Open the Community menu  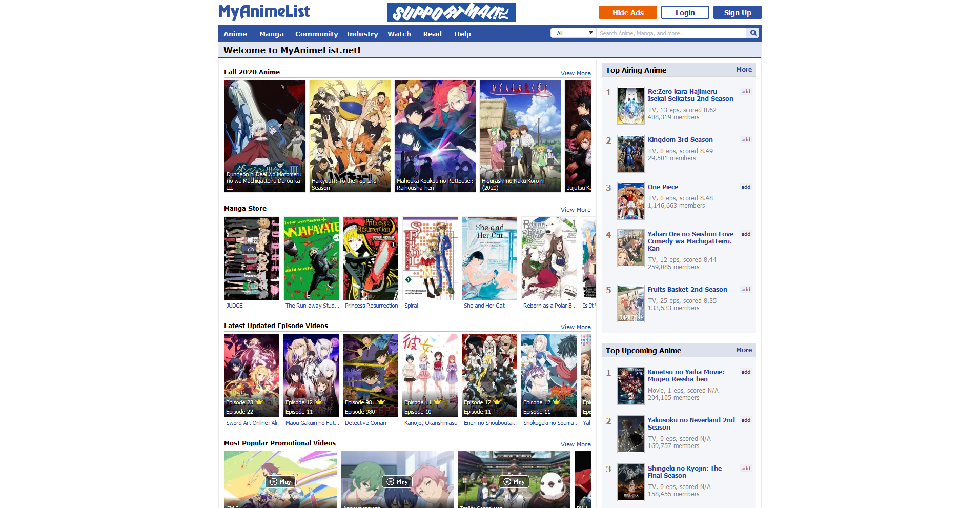click(317, 34)
